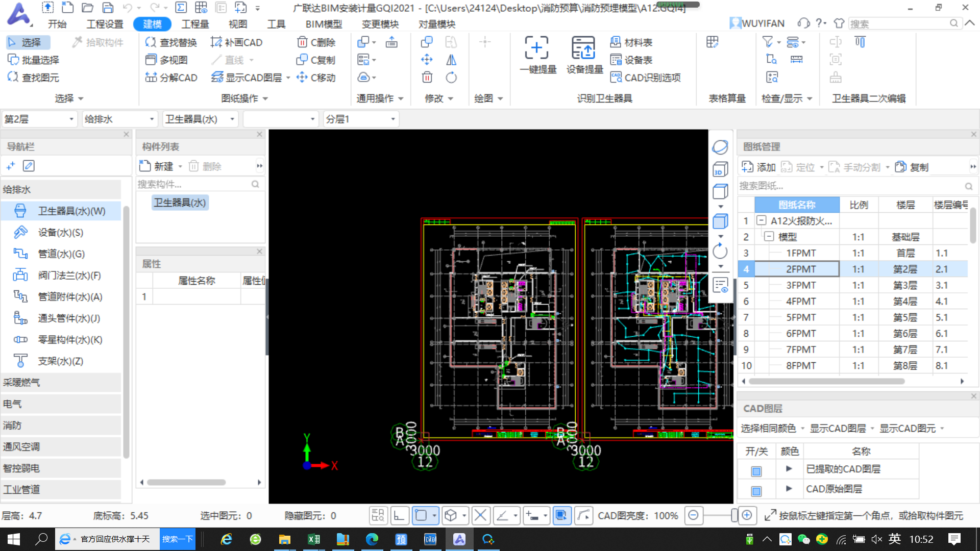This screenshot has width=980, height=551.
Task: Click the zoom-out minus icon for CAD brightness
Action: [693, 515]
